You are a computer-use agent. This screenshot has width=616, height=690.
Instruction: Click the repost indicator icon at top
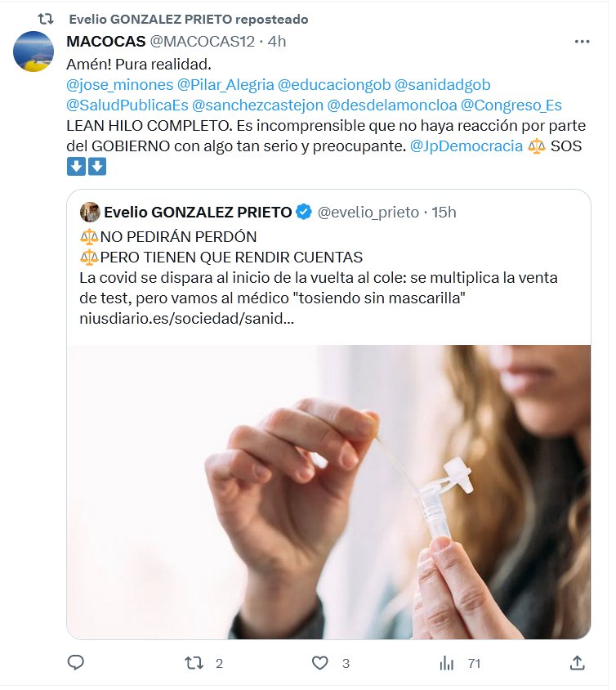(46, 19)
